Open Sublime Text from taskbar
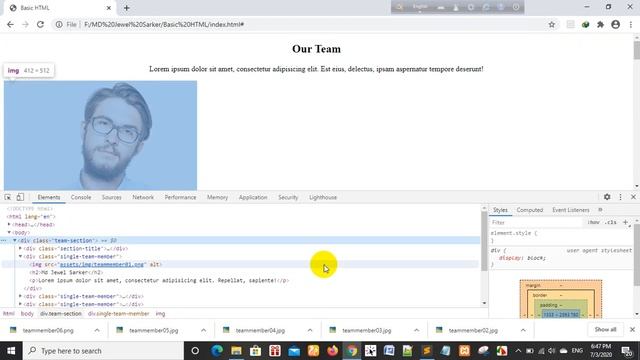Viewport: 640px width, 360px height. (427, 351)
